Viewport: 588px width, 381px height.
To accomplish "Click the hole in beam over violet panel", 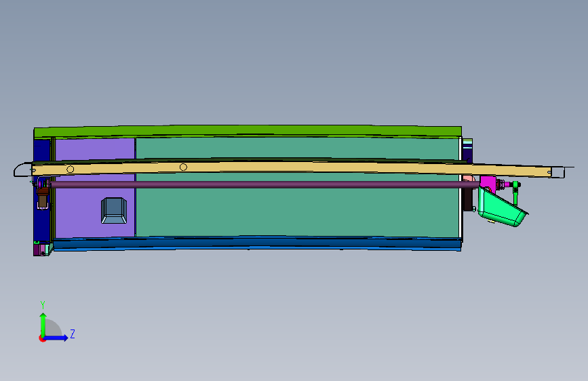I will pos(70,169).
